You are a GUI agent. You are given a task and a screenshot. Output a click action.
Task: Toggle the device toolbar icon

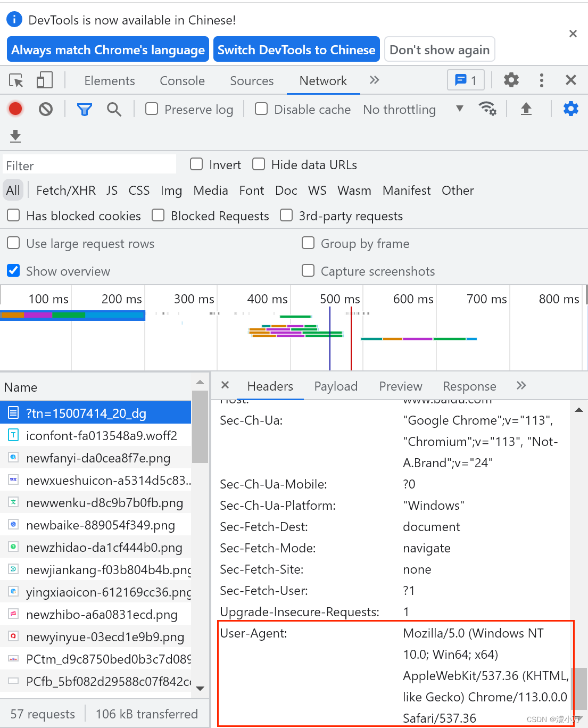tap(44, 80)
